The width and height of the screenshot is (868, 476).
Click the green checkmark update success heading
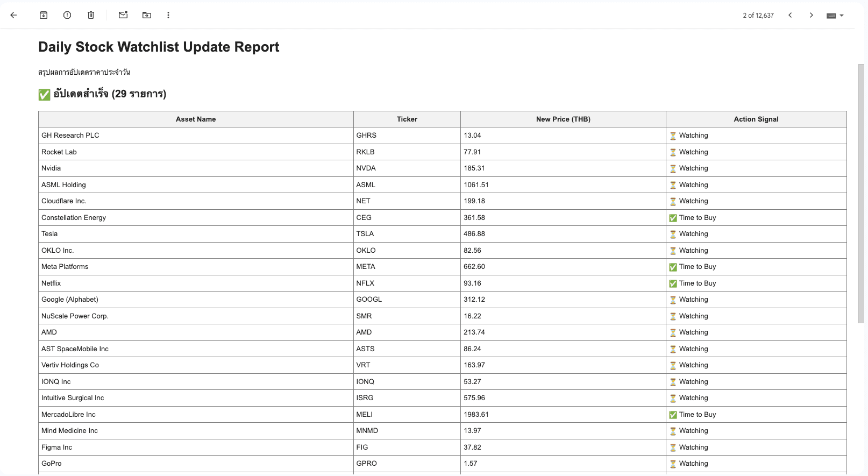(x=102, y=94)
